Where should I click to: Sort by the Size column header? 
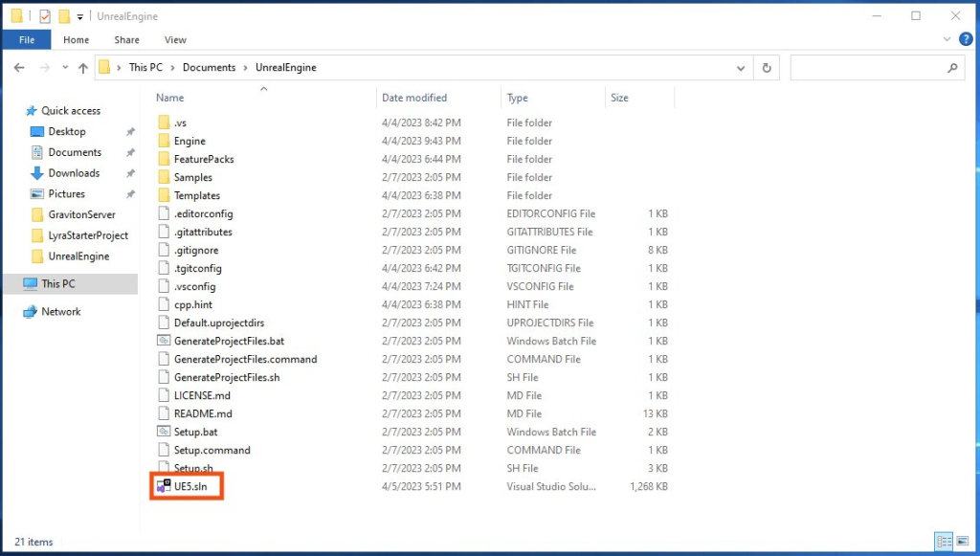(619, 98)
